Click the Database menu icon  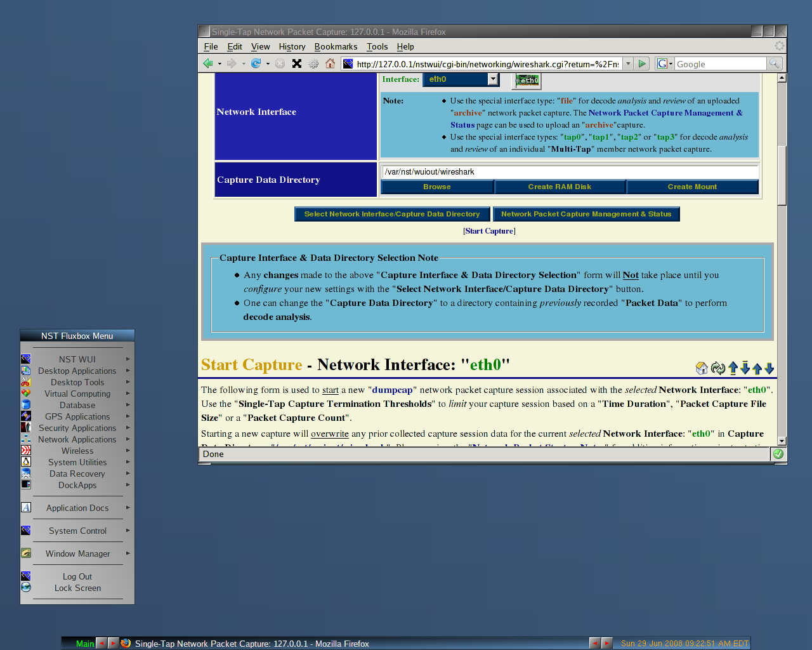26,405
